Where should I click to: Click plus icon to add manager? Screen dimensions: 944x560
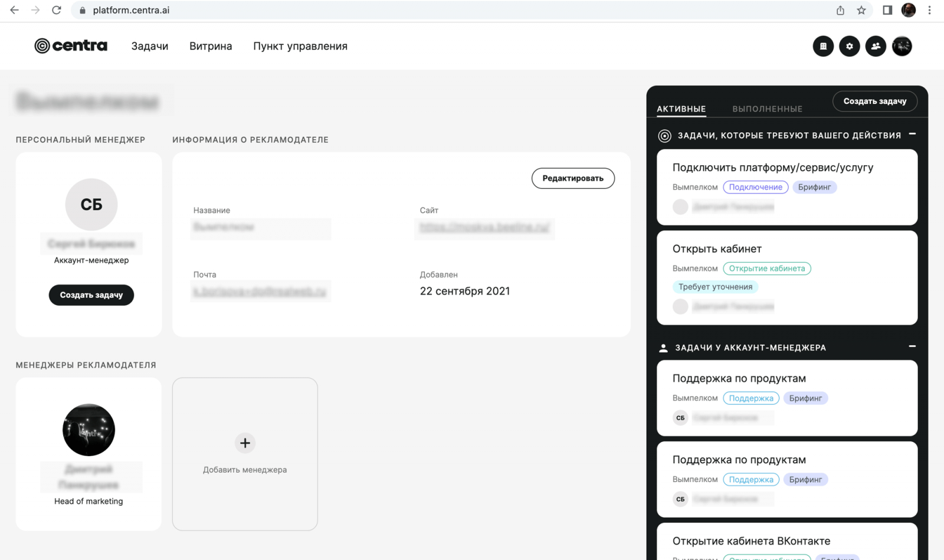click(x=245, y=443)
